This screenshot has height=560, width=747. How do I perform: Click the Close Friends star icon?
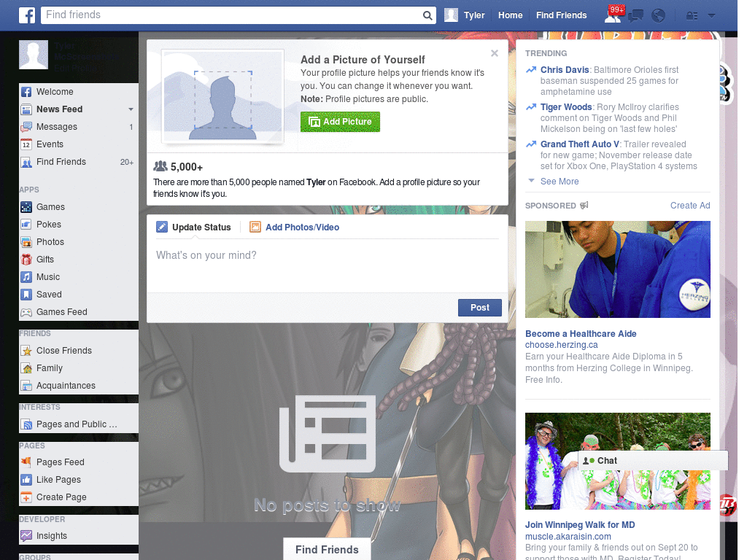pyautogui.click(x=26, y=351)
